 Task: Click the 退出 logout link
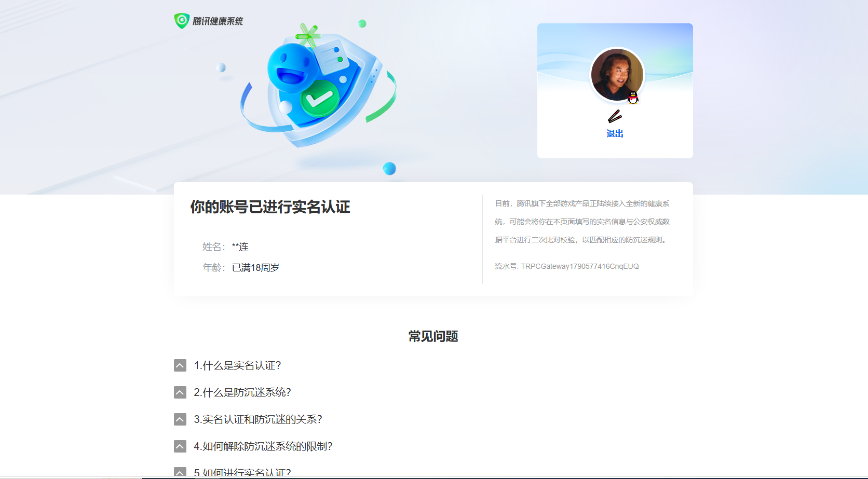click(x=615, y=133)
